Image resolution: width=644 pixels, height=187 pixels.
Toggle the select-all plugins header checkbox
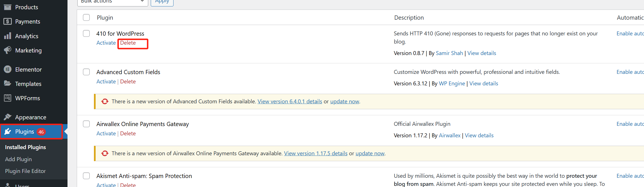(86, 17)
